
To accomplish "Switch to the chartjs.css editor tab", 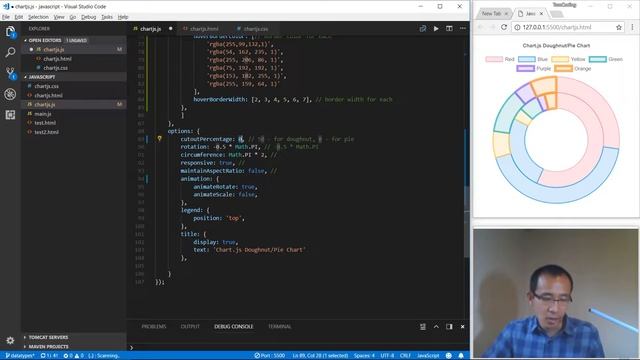I will coord(256,29).
